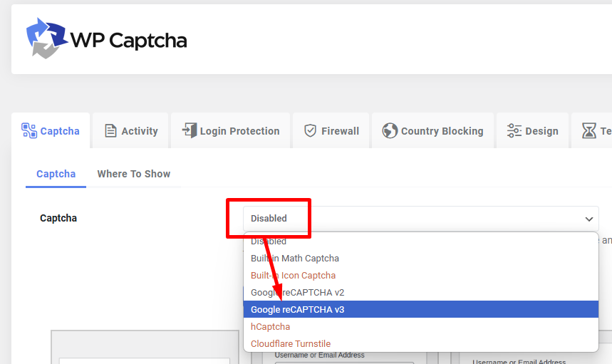This screenshot has height=364, width=612.
Task: Open the Activity tab
Action: [x=139, y=131]
